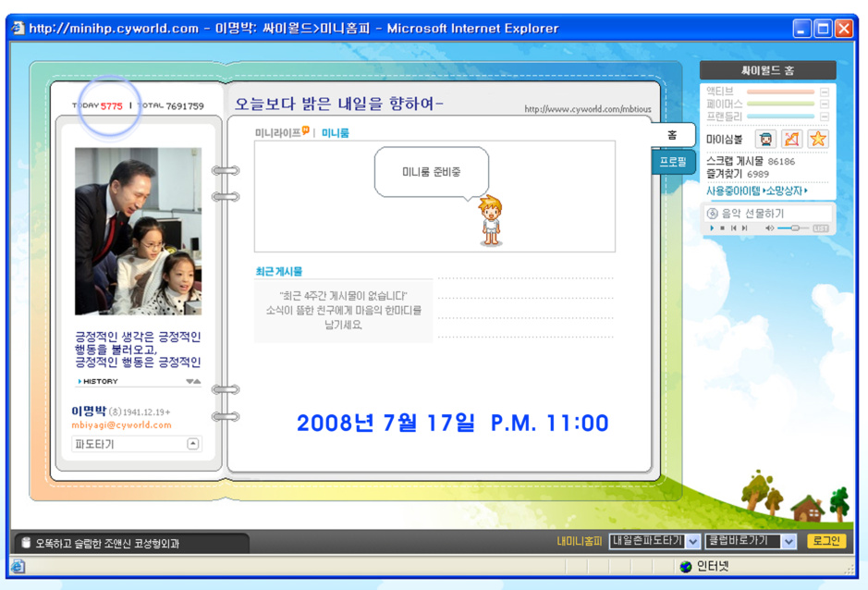Click the arrow button on 파도타기 box
Image resolution: width=868 pixels, height=590 pixels.
click(192, 444)
